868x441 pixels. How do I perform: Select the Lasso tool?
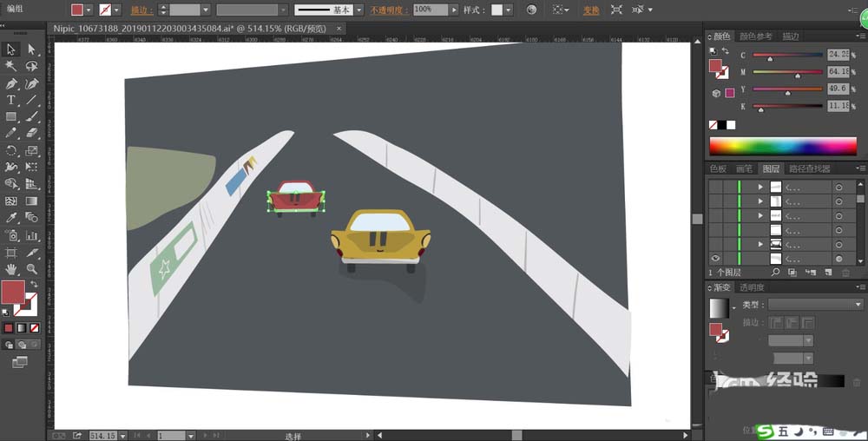pos(31,66)
